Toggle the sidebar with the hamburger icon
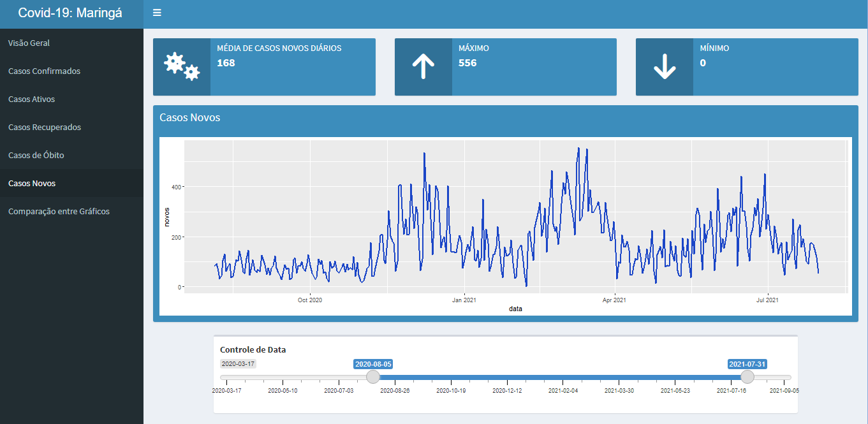Screen dimensions: 868x424 pos(157,13)
